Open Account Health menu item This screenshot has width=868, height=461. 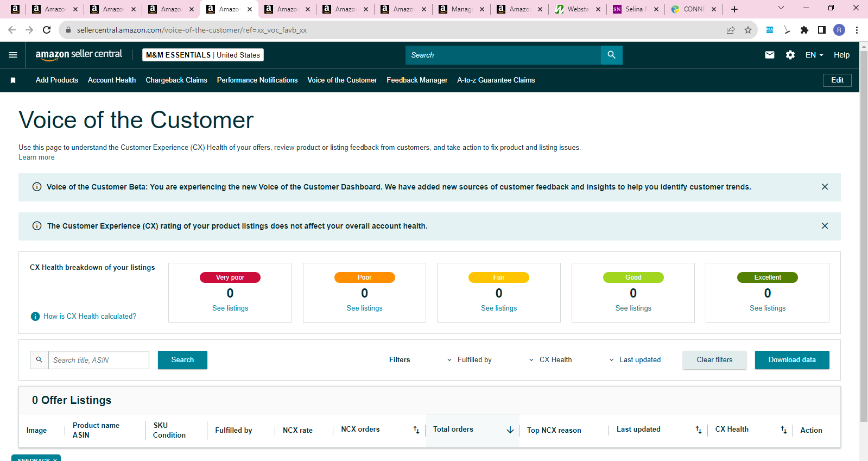(112, 80)
